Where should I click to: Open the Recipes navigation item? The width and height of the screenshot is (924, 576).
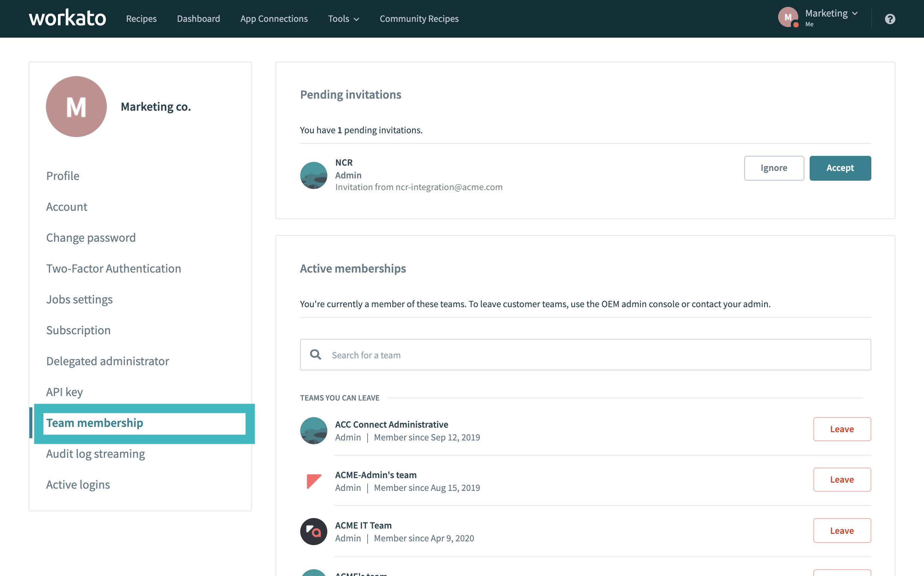click(x=141, y=19)
